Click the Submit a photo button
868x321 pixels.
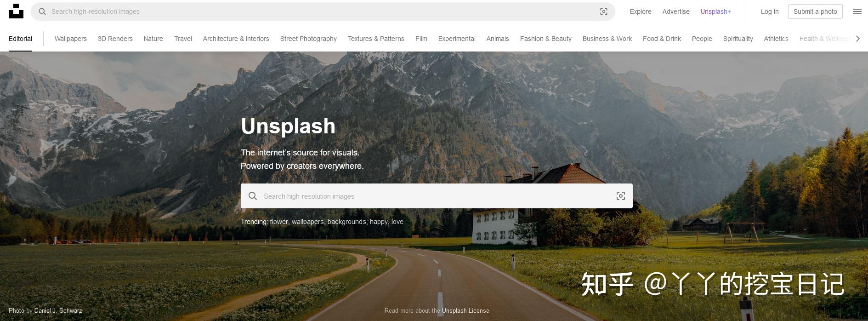click(x=815, y=11)
